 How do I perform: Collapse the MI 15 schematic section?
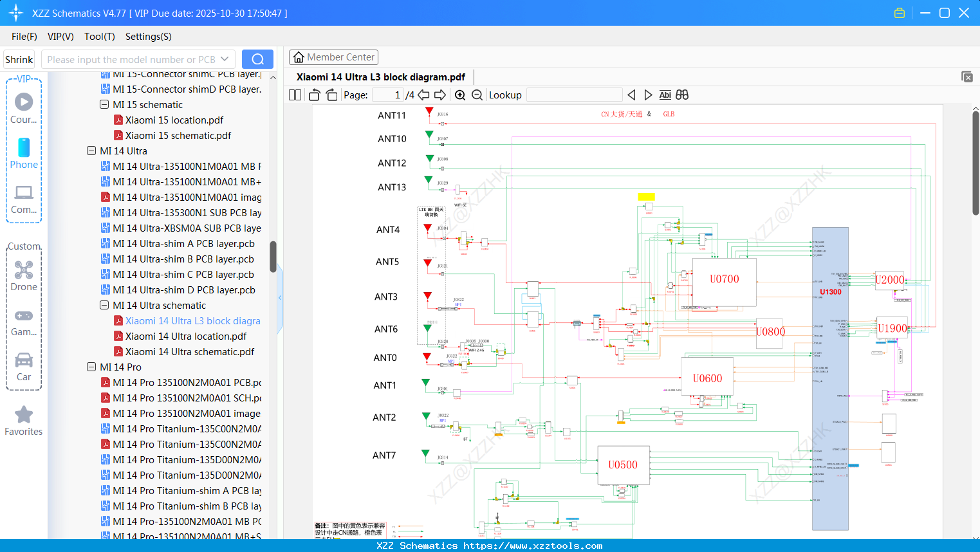point(104,104)
